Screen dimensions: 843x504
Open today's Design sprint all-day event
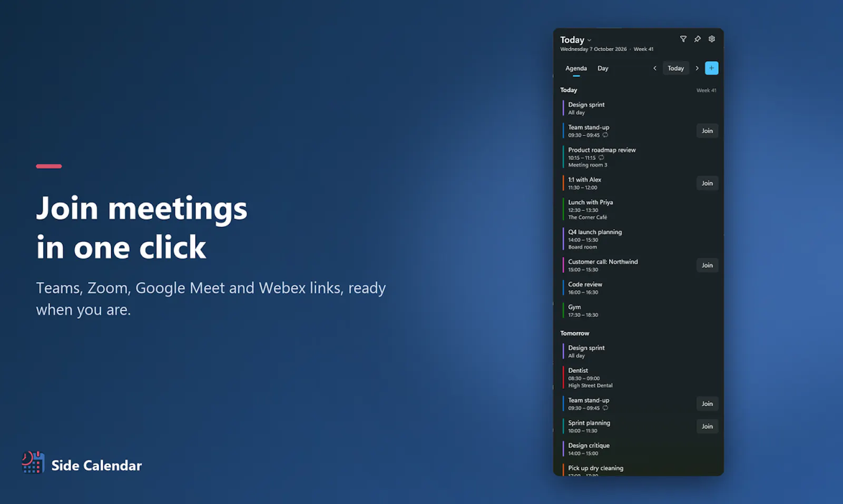pyautogui.click(x=639, y=108)
